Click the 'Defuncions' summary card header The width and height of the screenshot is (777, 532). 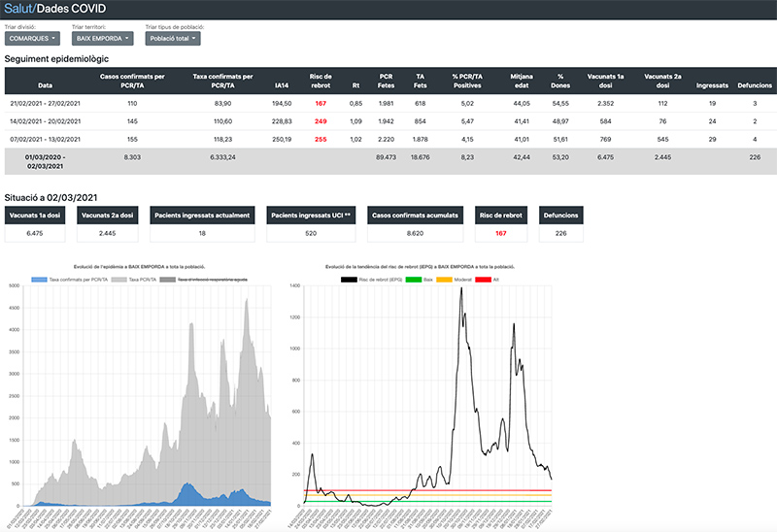(x=561, y=215)
